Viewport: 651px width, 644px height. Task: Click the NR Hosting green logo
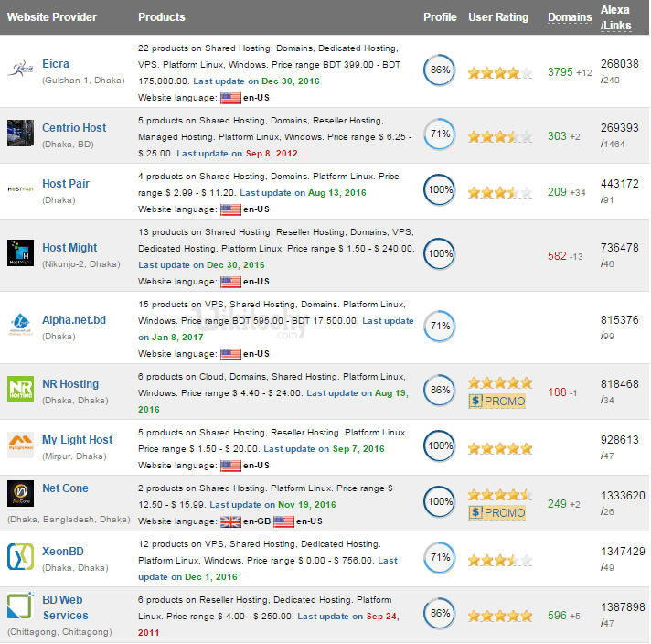[x=20, y=390]
